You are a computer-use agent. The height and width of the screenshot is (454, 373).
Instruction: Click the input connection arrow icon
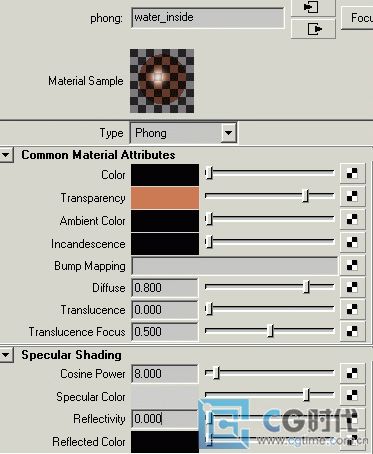pos(313,7)
